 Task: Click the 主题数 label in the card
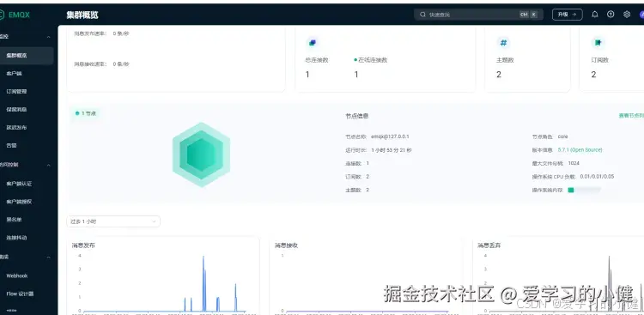(505, 60)
